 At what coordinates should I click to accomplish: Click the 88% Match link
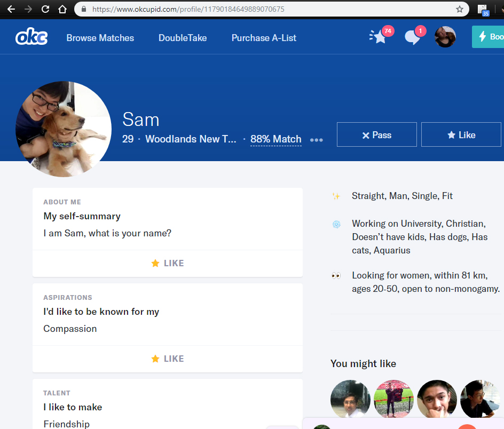click(275, 139)
